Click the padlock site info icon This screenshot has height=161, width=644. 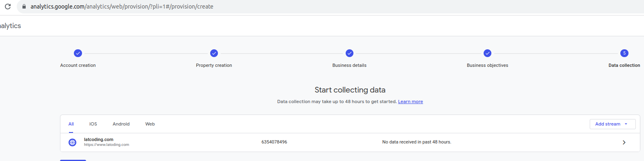pyautogui.click(x=24, y=7)
